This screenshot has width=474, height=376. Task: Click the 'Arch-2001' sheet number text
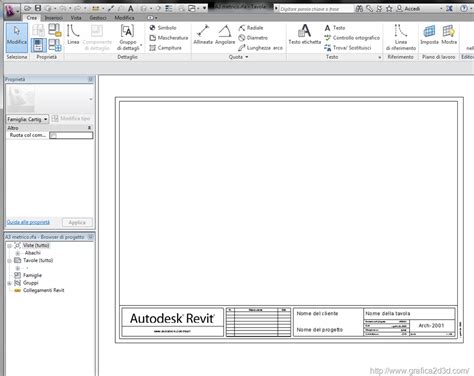pyautogui.click(x=431, y=325)
